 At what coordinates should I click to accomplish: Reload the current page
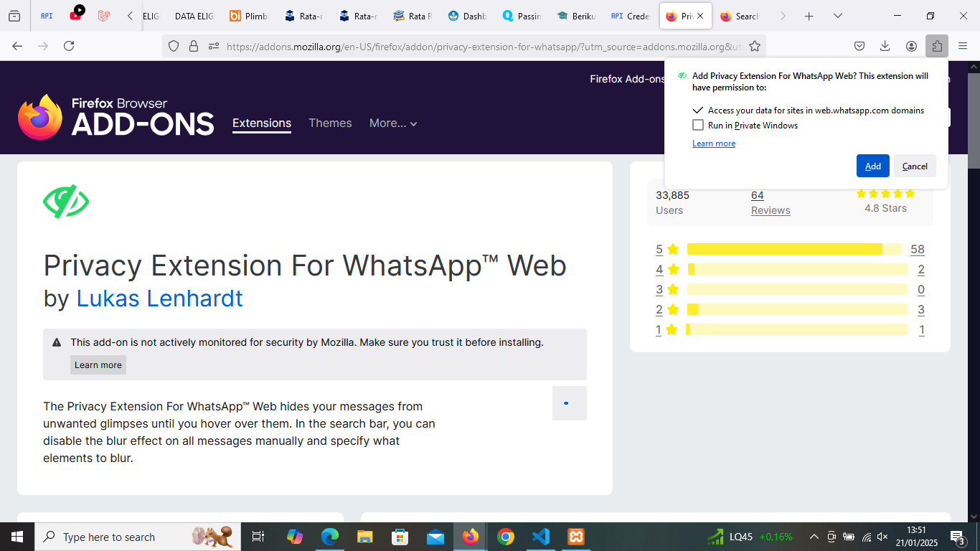click(69, 46)
